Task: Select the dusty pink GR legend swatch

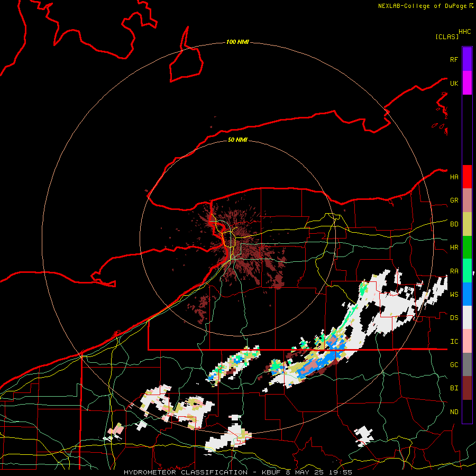Action: pyautogui.click(x=467, y=200)
